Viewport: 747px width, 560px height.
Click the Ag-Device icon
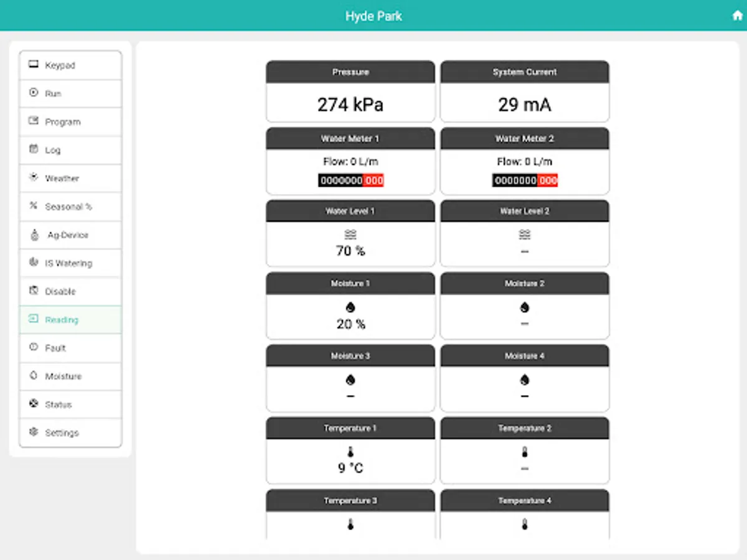(34, 234)
